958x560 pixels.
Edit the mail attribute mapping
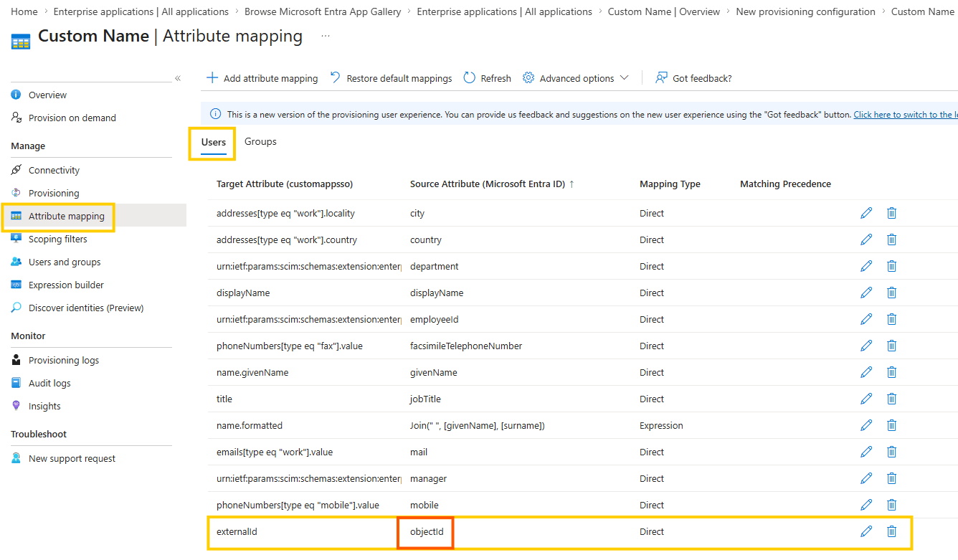pos(866,452)
